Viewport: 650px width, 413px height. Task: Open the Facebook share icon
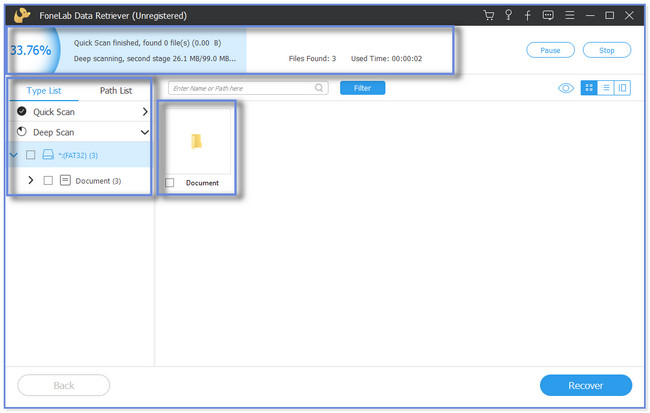(527, 16)
